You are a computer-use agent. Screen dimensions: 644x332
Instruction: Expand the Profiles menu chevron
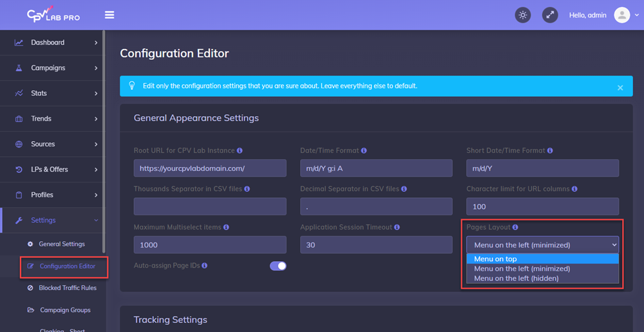[96, 195]
